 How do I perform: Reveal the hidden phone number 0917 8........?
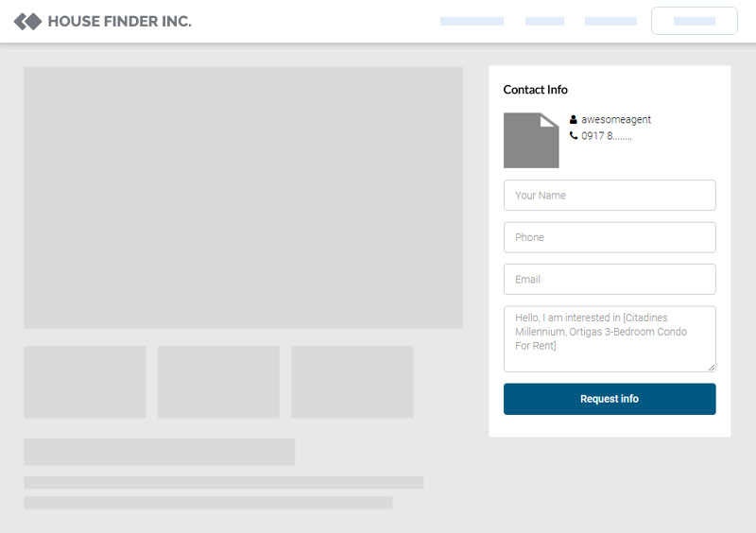(x=606, y=136)
